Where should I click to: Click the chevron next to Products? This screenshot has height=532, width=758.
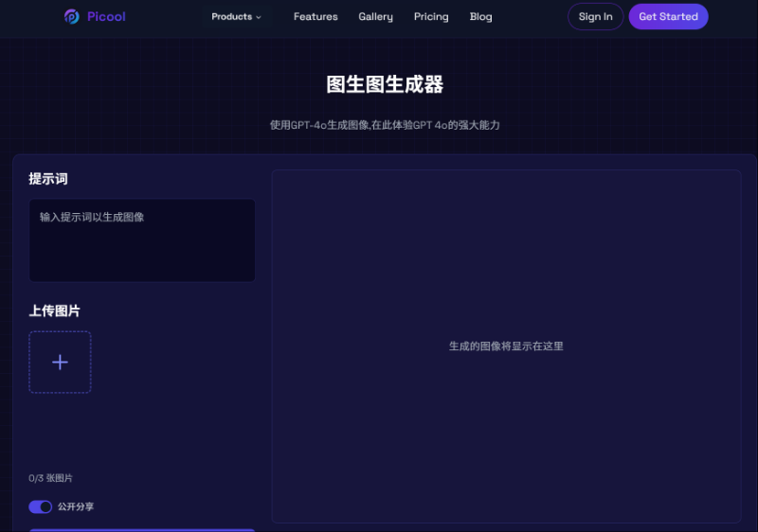[x=259, y=17]
